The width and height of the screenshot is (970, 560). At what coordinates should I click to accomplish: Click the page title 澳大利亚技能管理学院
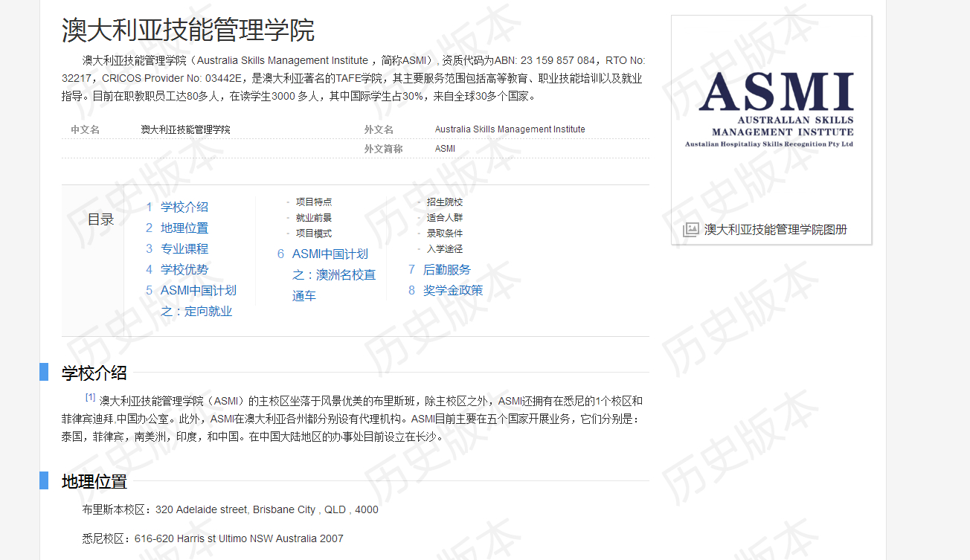click(x=188, y=30)
